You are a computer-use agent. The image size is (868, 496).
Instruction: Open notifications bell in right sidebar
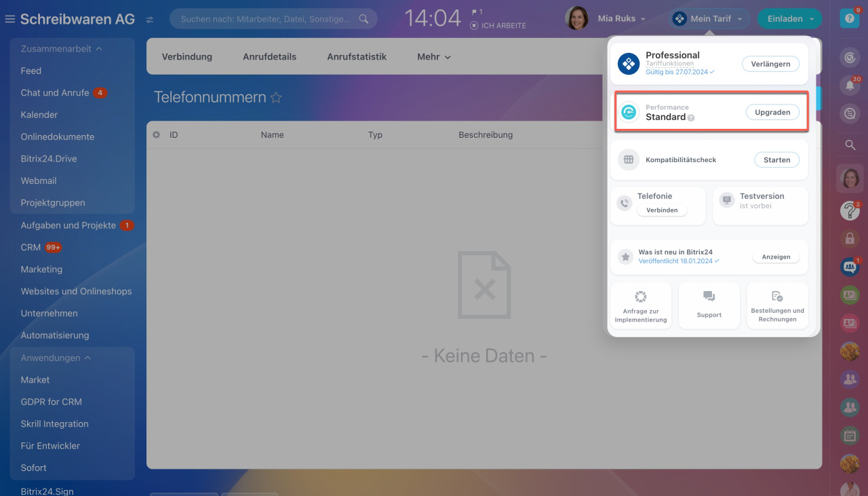coord(849,85)
